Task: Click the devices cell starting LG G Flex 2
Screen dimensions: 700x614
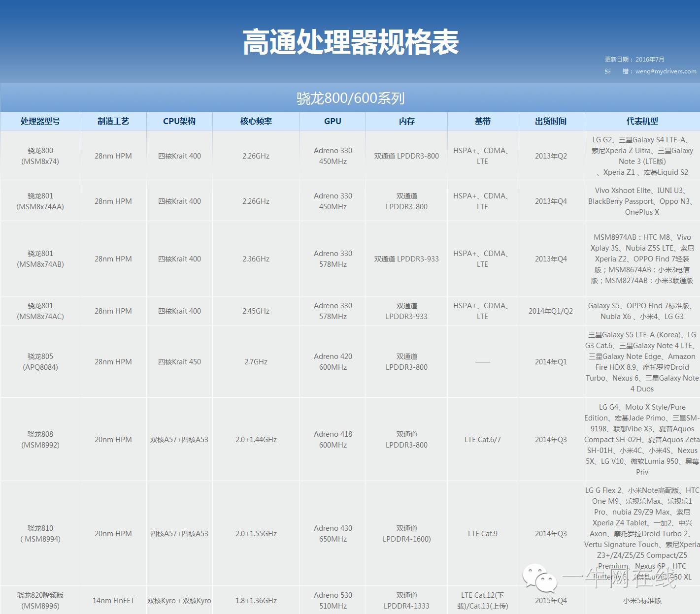Action: [x=642, y=534]
